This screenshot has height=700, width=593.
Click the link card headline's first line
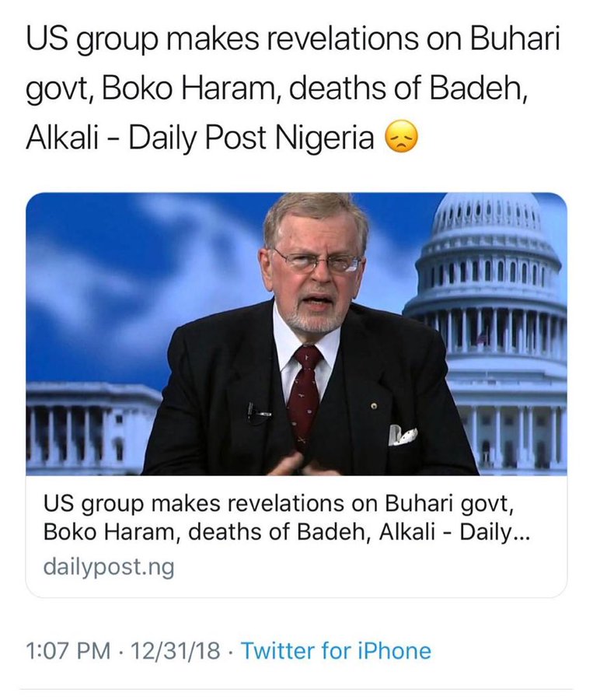279,506
